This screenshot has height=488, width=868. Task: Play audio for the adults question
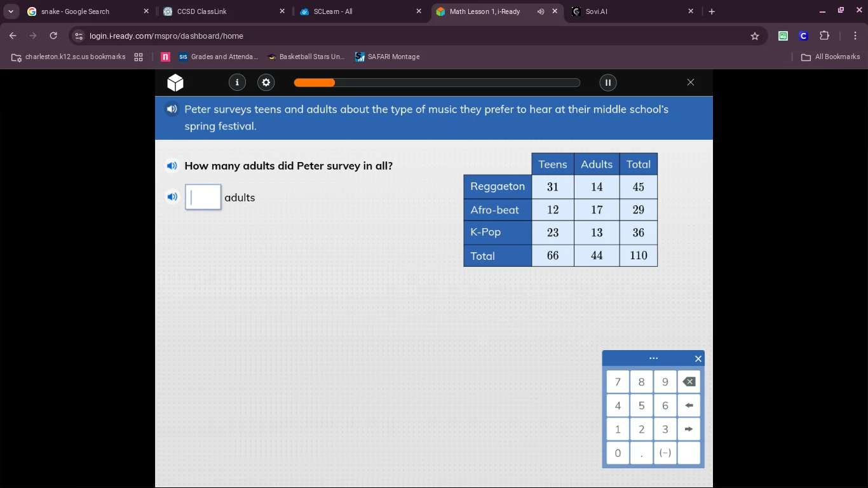pos(172,166)
